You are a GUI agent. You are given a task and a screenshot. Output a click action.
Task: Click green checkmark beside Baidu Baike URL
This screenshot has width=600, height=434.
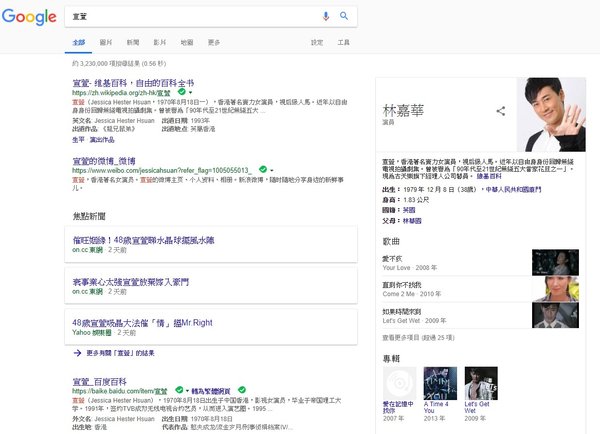pos(179,389)
